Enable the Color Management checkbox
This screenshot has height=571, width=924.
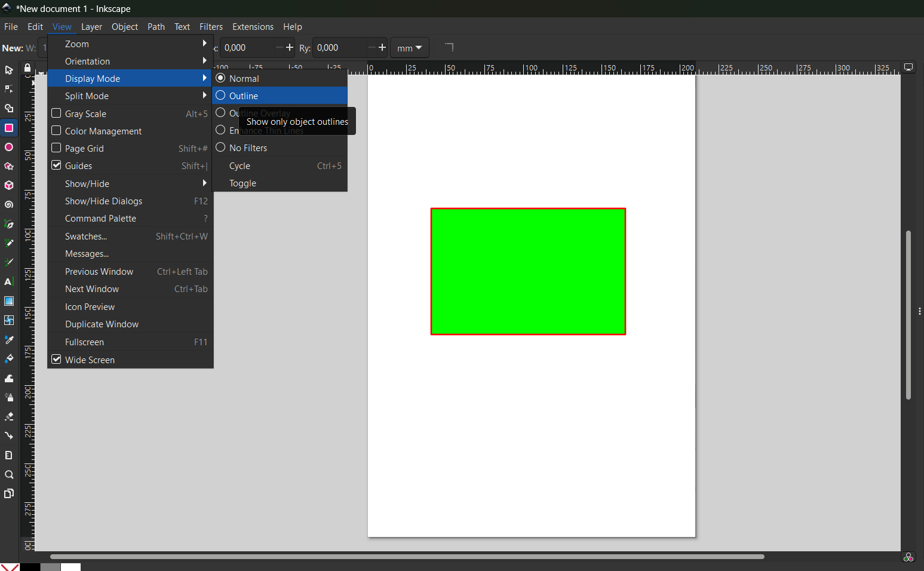coord(56,131)
